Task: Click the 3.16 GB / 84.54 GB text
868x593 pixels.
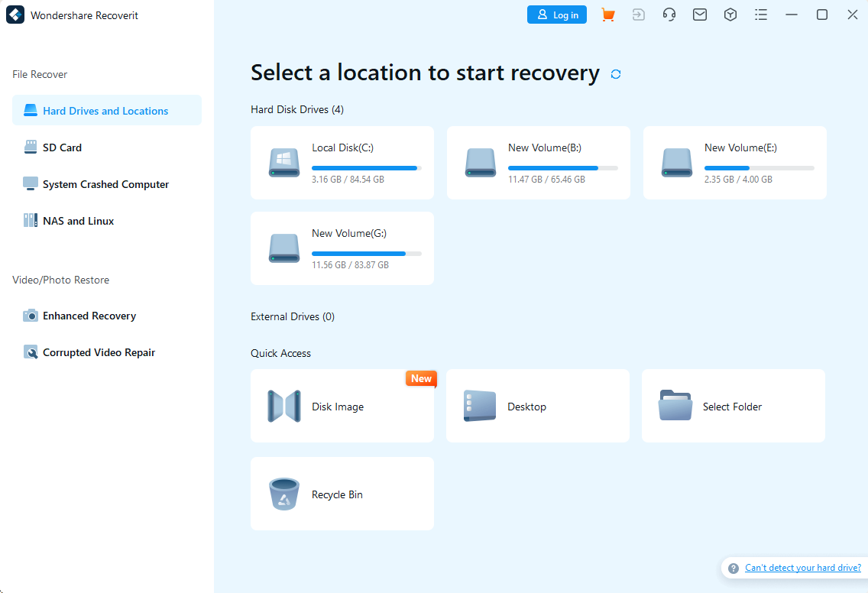Action: click(x=348, y=180)
